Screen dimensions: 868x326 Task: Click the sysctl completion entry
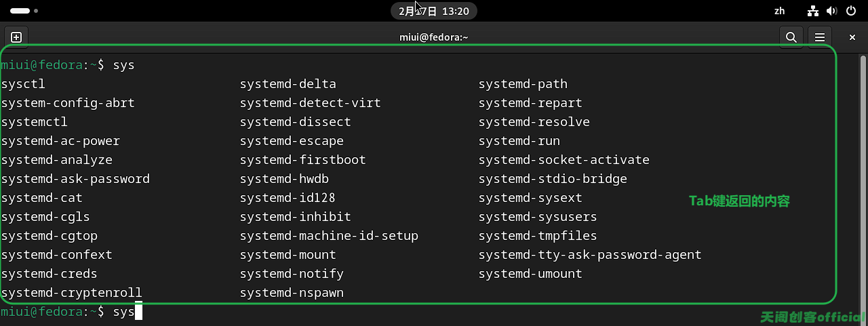tap(23, 84)
